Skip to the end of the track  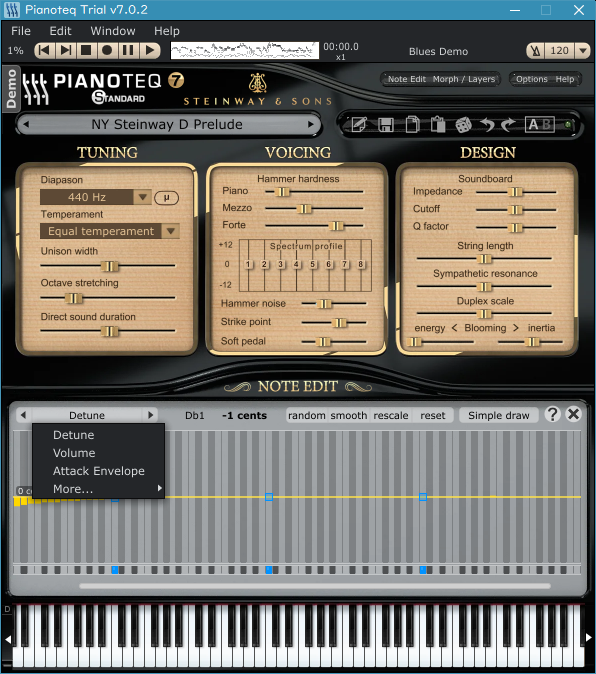[x=65, y=51]
